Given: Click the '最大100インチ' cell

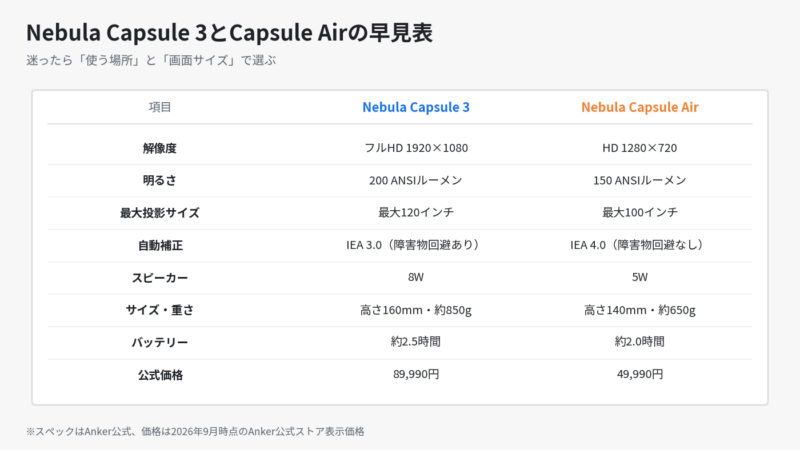Looking at the screenshot, I should (640, 213).
